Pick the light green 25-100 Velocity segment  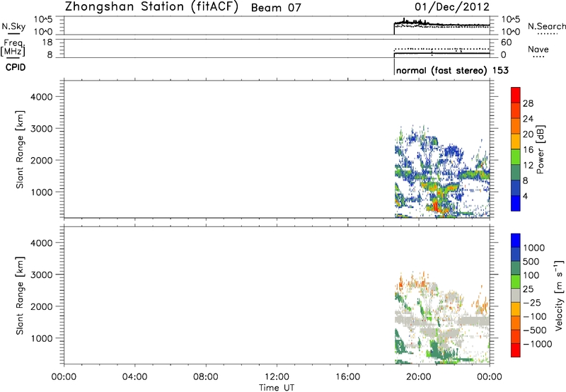click(516, 282)
